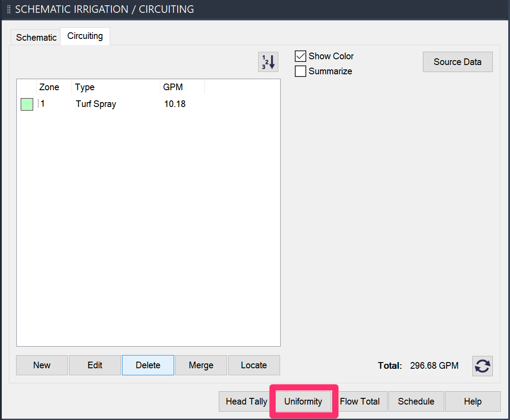
Task: Click the Merge zones button
Action: tap(201, 365)
